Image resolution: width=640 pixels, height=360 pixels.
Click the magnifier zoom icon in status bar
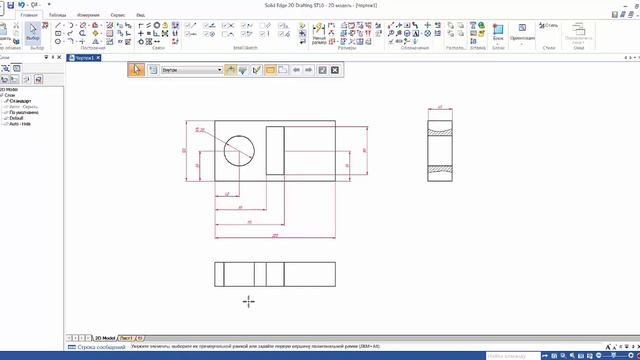(x=563, y=356)
